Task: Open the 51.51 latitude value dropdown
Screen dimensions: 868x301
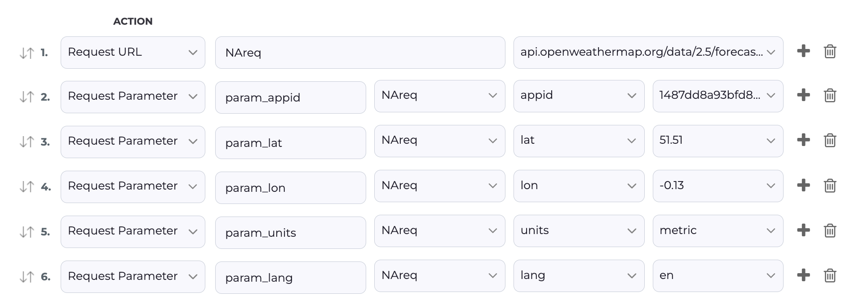Action: [717, 141]
